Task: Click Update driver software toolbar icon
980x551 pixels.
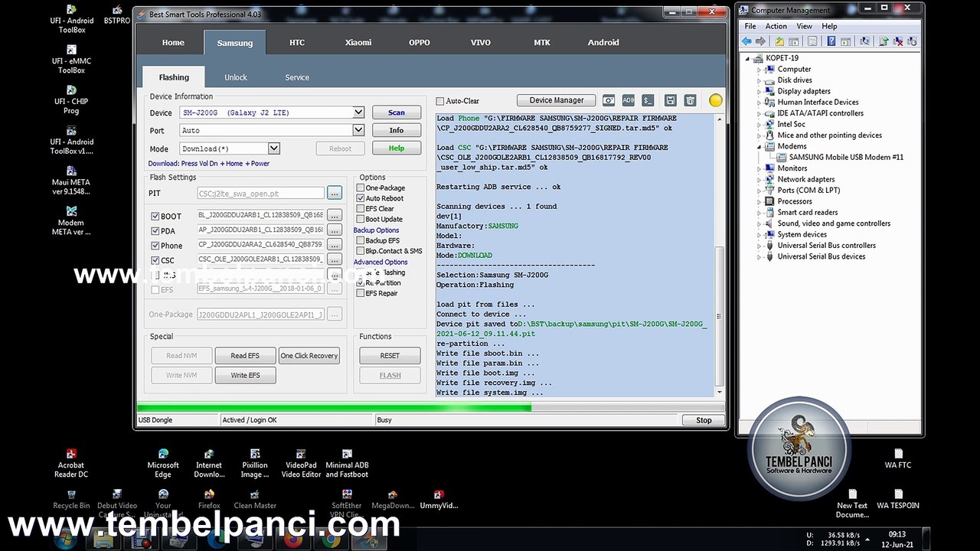Action: pos(884,41)
